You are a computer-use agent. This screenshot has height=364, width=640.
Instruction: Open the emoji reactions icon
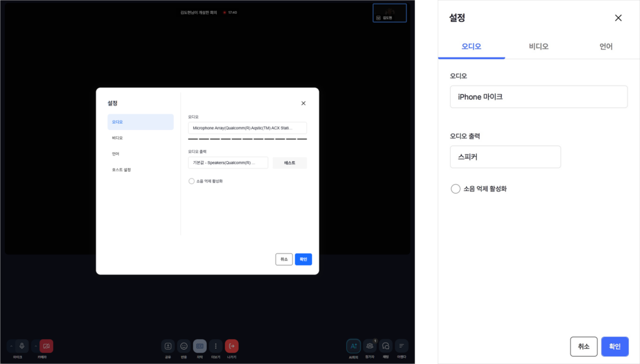click(184, 346)
